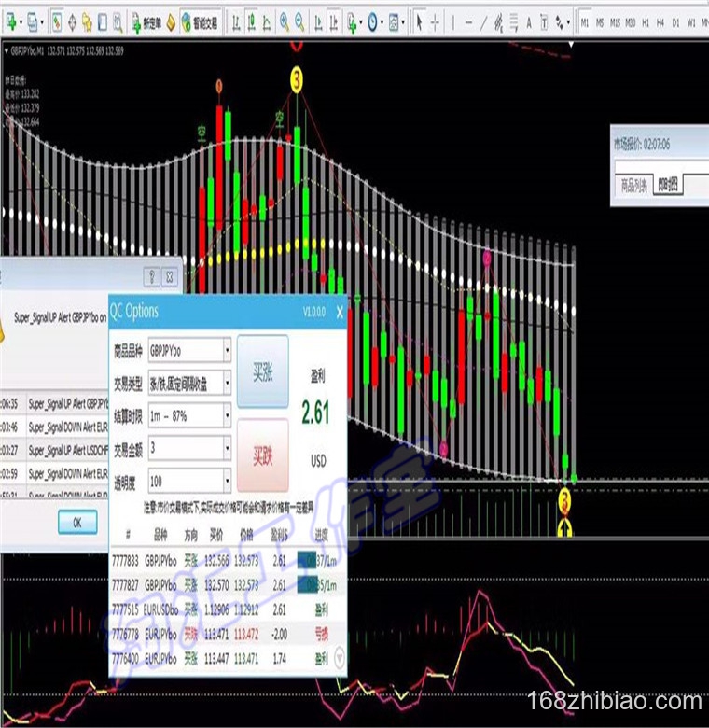The width and height of the screenshot is (709, 728).
Task: Toggle the Data Window crosshair-target icon
Action: [x=72, y=21]
